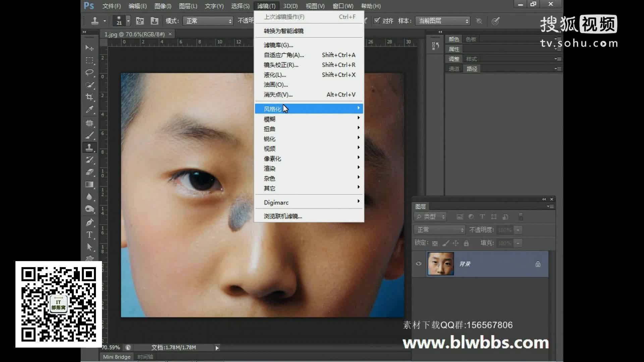Filter layers by smart object icon

(x=505, y=217)
